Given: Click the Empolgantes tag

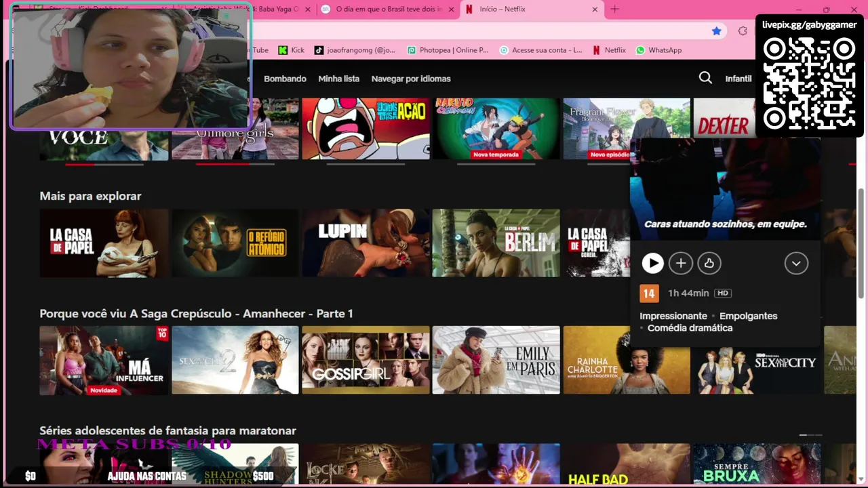Looking at the screenshot, I should (x=749, y=316).
